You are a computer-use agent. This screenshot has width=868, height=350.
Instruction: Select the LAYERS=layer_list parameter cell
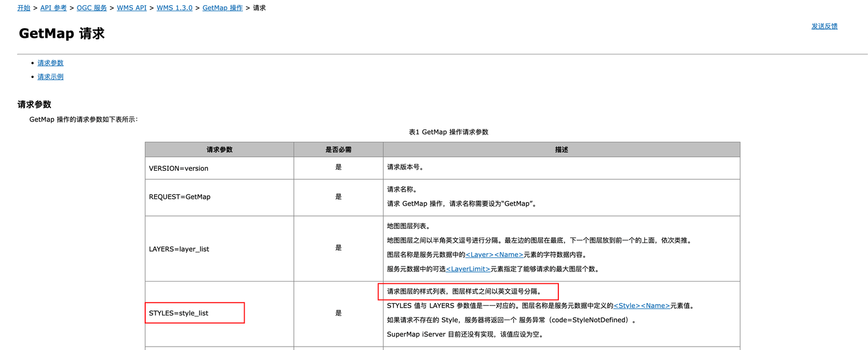pos(179,249)
